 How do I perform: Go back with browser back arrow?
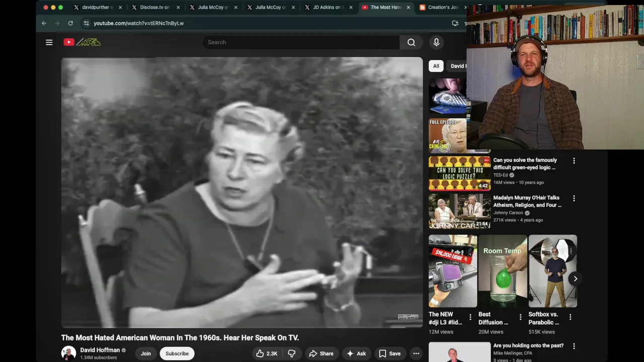tap(44, 23)
